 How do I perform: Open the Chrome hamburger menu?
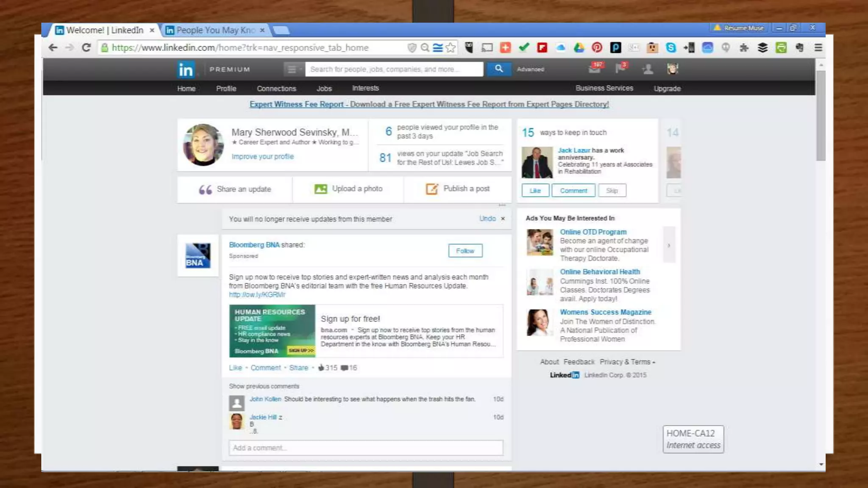click(x=818, y=47)
